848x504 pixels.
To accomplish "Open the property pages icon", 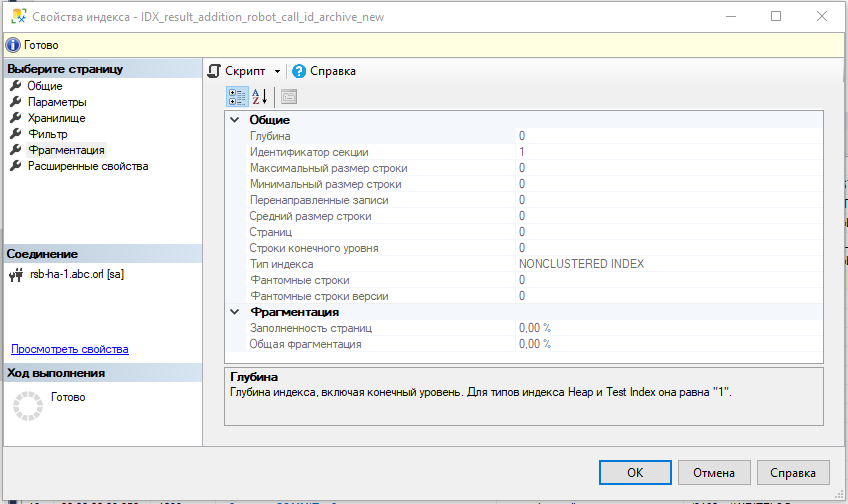I will 288,97.
